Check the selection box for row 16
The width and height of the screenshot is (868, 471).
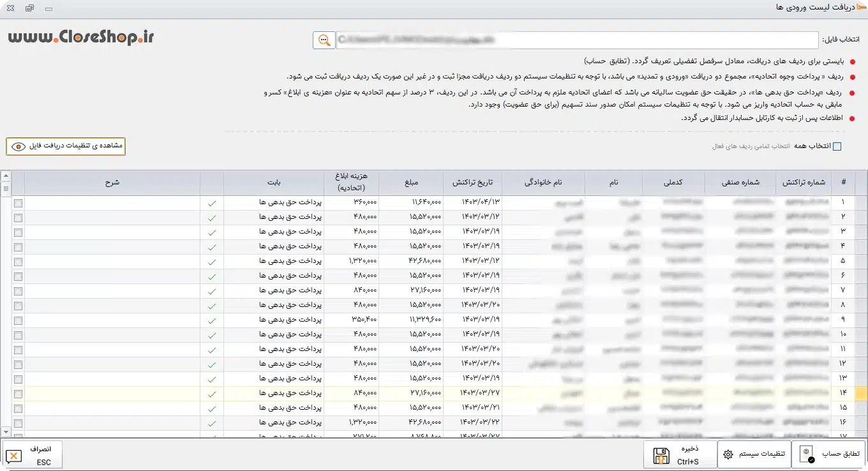point(18,423)
